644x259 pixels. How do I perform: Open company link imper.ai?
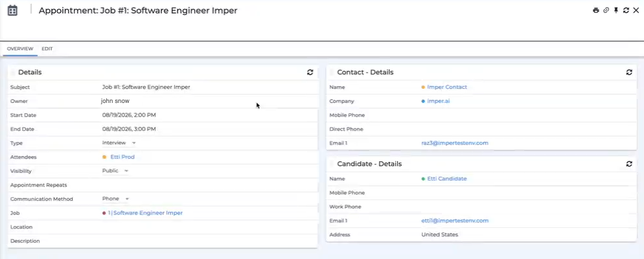point(438,101)
